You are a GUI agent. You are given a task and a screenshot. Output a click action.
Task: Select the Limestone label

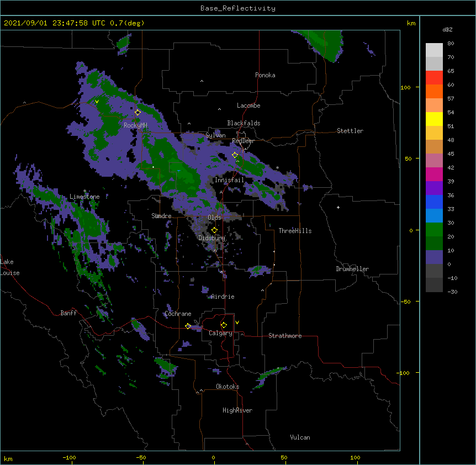pos(84,197)
